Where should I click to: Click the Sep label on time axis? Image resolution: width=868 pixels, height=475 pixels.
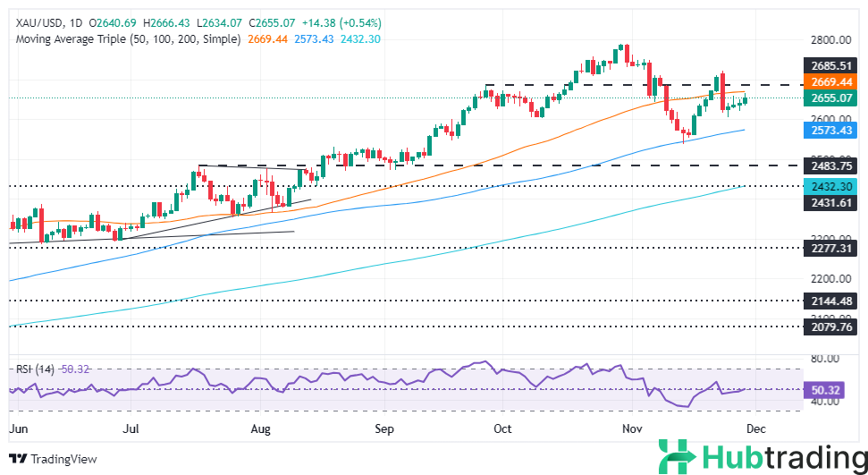(384, 428)
